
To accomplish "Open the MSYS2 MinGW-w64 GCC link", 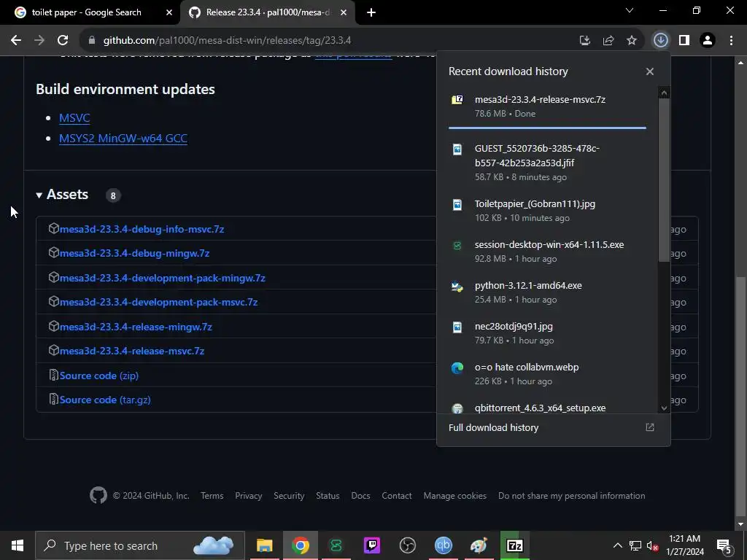I will coord(123,138).
